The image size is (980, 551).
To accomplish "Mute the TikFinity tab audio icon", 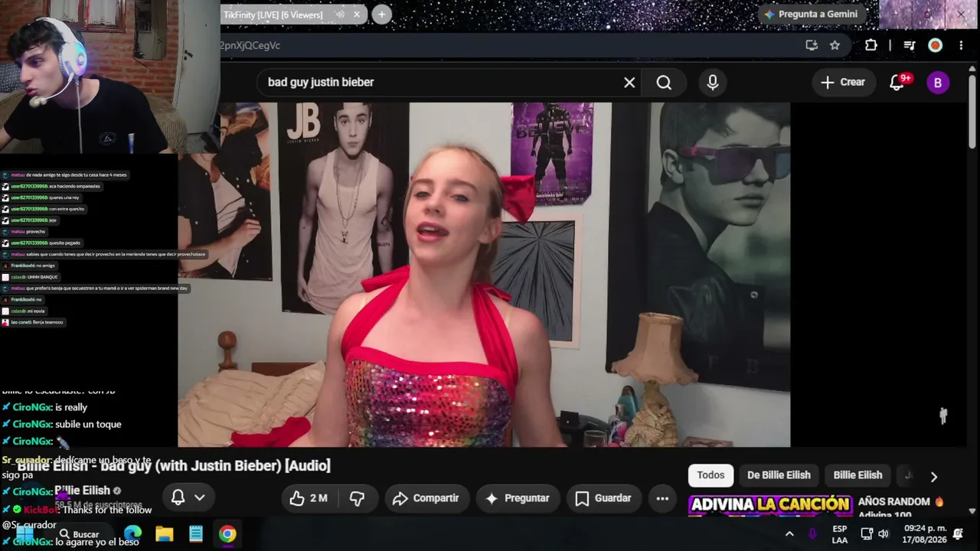I will tap(340, 15).
